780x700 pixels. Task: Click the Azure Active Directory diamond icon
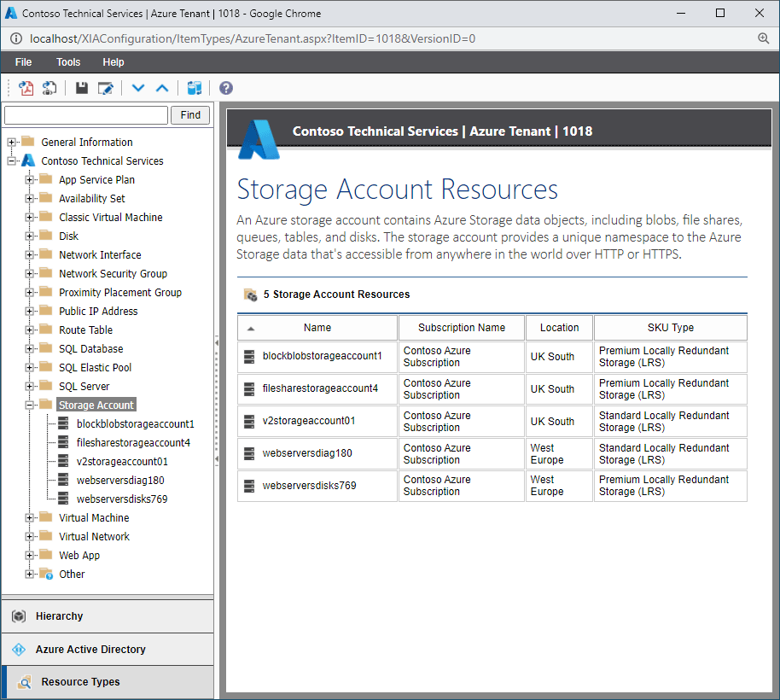pyautogui.click(x=19, y=650)
